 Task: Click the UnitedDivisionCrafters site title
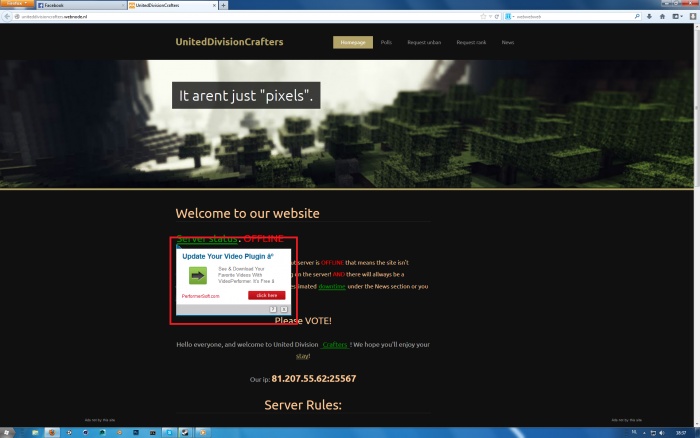[229, 42]
